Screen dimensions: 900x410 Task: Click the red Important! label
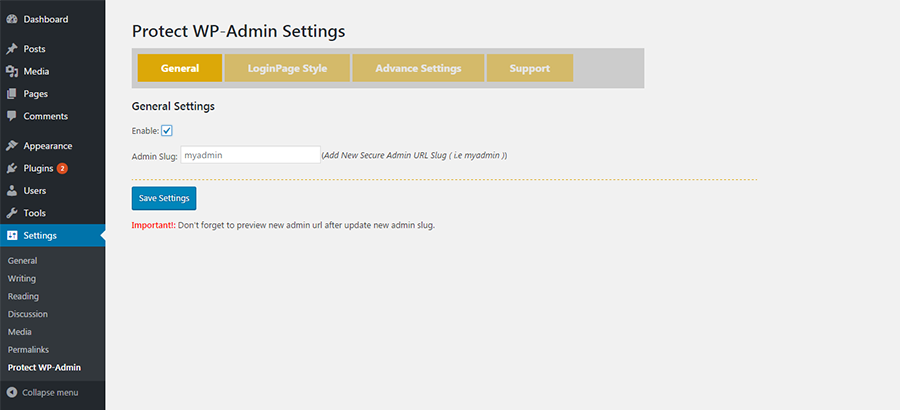pyautogui.click(x=154, y=226)
